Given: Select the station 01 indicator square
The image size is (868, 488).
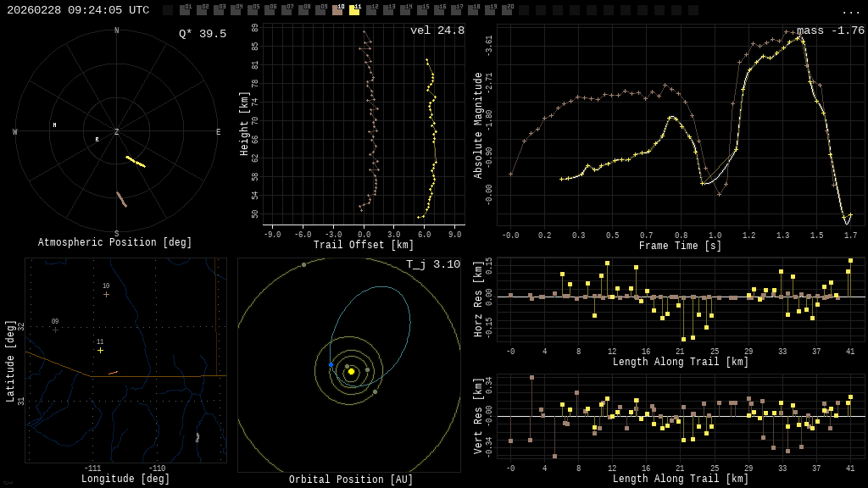Looking at the screenshot, I should [x=185, y=10].
